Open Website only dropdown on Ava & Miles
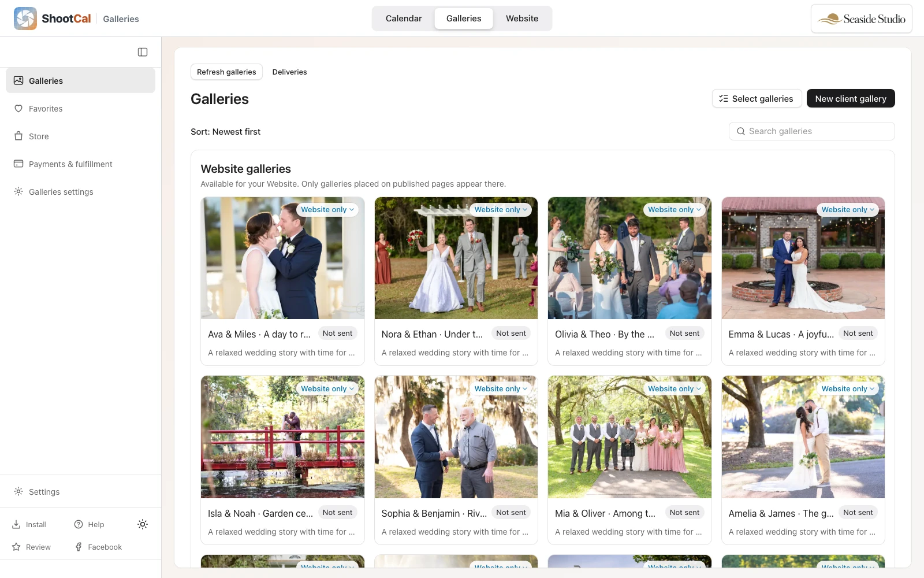This screenshot has width=924, height=578. [327, 210]
